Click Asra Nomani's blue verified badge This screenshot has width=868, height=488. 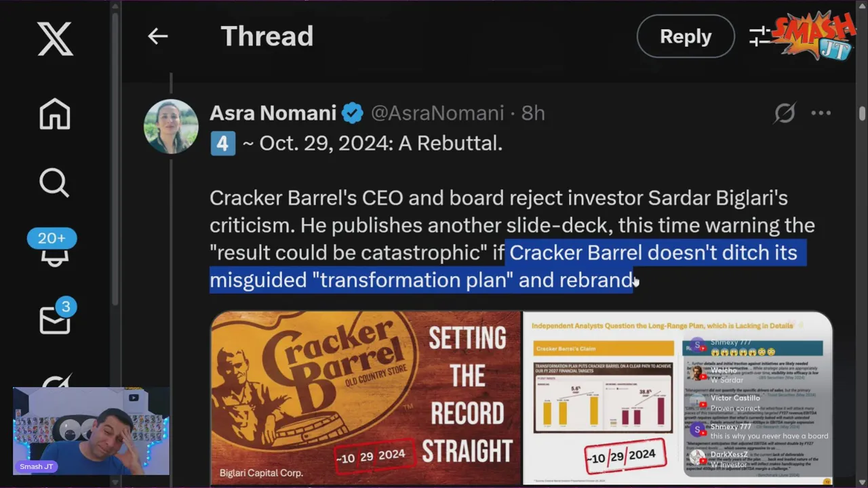(353, 113)
